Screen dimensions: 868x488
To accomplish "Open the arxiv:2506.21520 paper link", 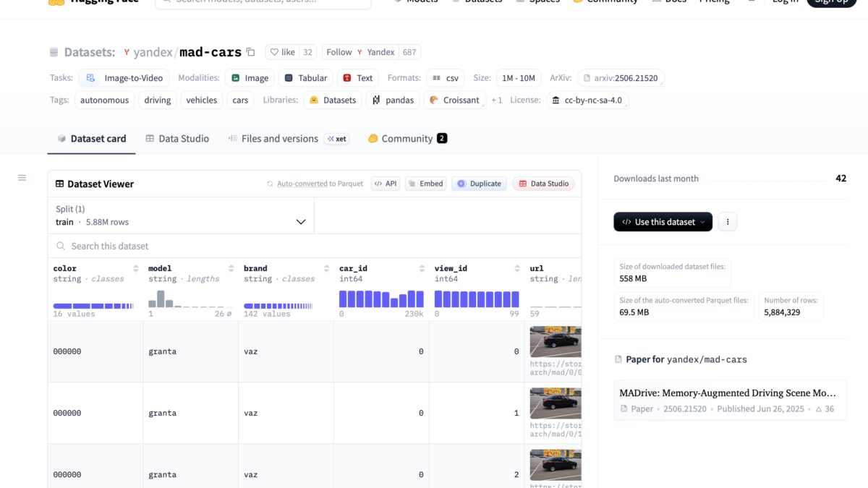I will coord(624,78).
